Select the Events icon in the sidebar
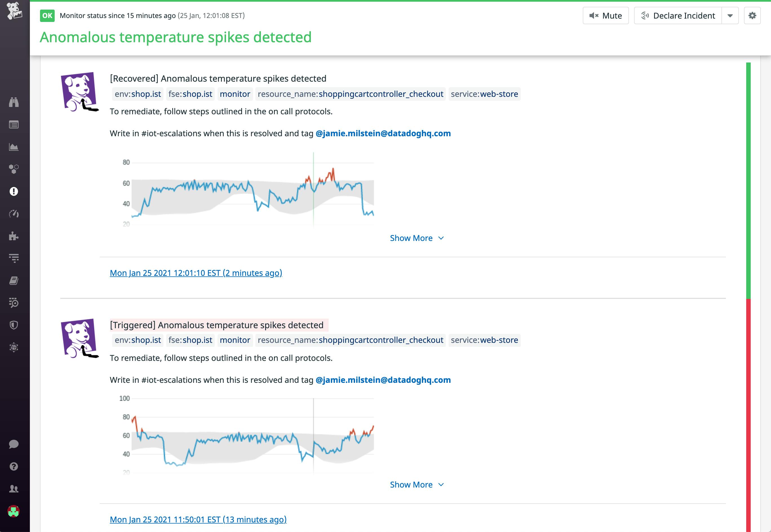 click(14, 124)
